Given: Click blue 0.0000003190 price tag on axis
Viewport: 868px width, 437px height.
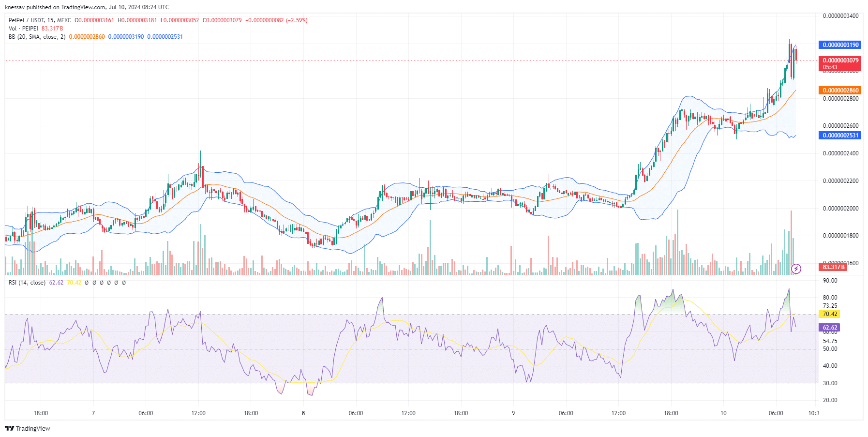Looking at the screenshot, I should click(839, 45).
